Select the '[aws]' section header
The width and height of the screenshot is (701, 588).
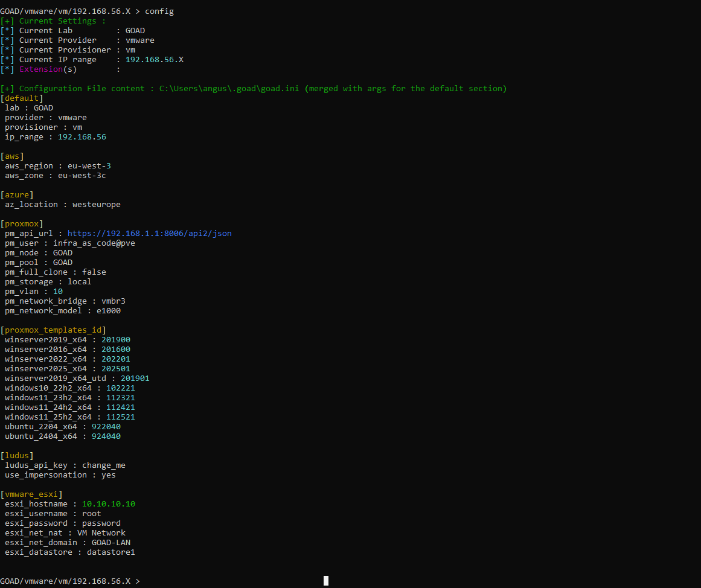(12, 156)
